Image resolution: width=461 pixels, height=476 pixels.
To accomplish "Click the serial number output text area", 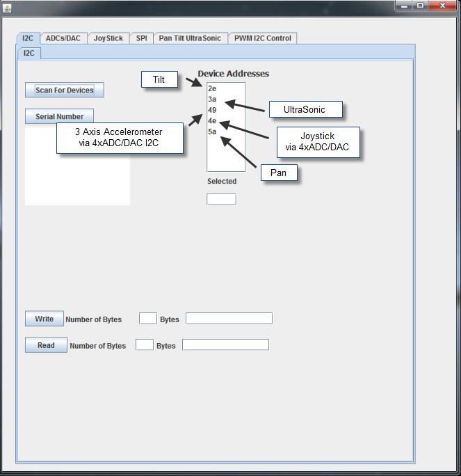I will (78, 179).
